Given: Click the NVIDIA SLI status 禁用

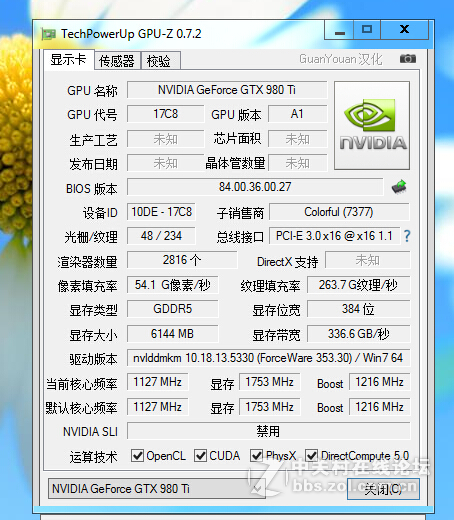Looking at the screenshot, I should [x=268, y=431].
